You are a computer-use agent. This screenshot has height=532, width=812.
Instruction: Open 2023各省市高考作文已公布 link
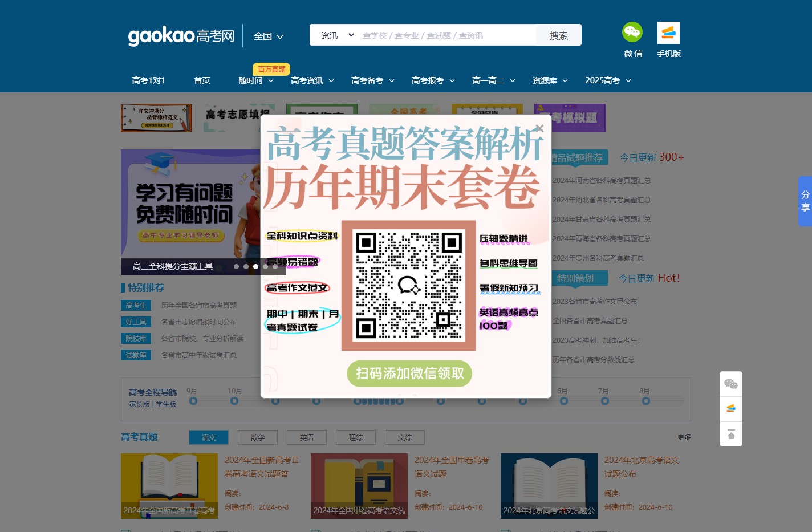pos(595,302)
